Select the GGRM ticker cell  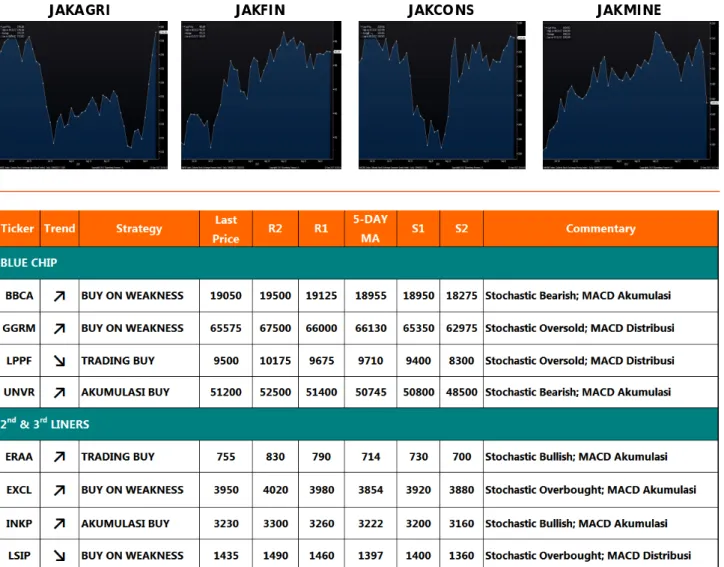(x=19, y=328)
